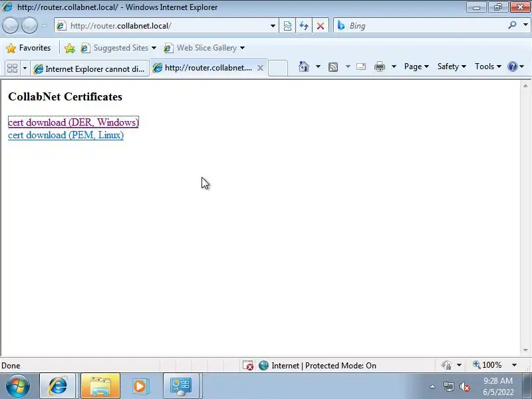Switch to 'Internet Explorer cannot di...' tab
Image resolution: width=532 pixels, height=399 pixels.
90,69
